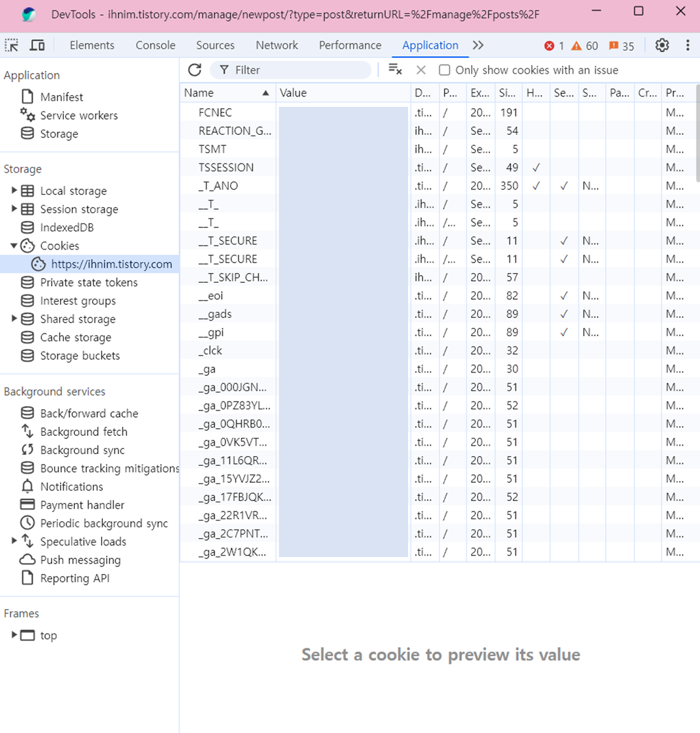Open Cache storage item
The image size is (700, 733).
(x=76, y=338)
